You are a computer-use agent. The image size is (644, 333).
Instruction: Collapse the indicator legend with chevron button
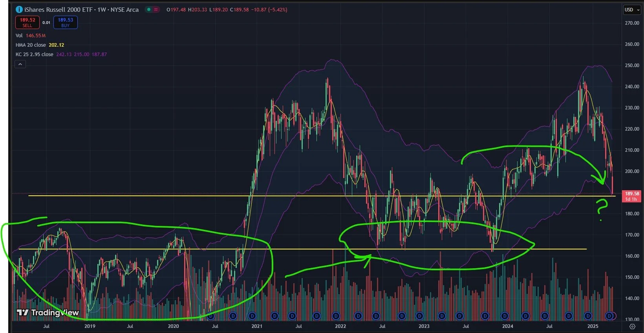(x=20, y=64)
